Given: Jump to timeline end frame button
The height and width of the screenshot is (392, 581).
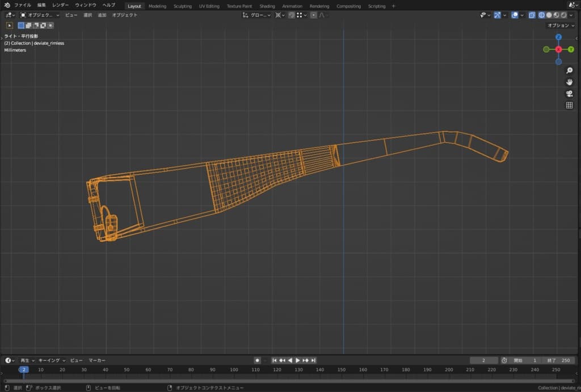Looking at the screenshot, I should pyautogui.click(x=313, y=360).
